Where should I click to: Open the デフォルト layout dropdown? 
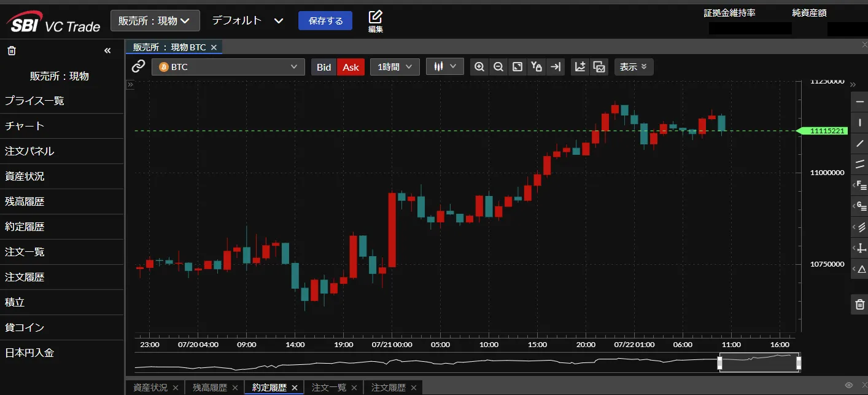(x=247, y=20)
